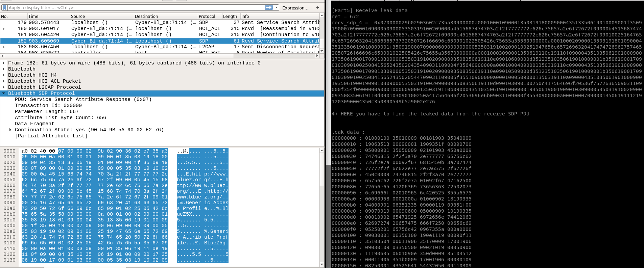644x268 pixels.
Task: Click the Expression... button
Action: tap(295, 8)
